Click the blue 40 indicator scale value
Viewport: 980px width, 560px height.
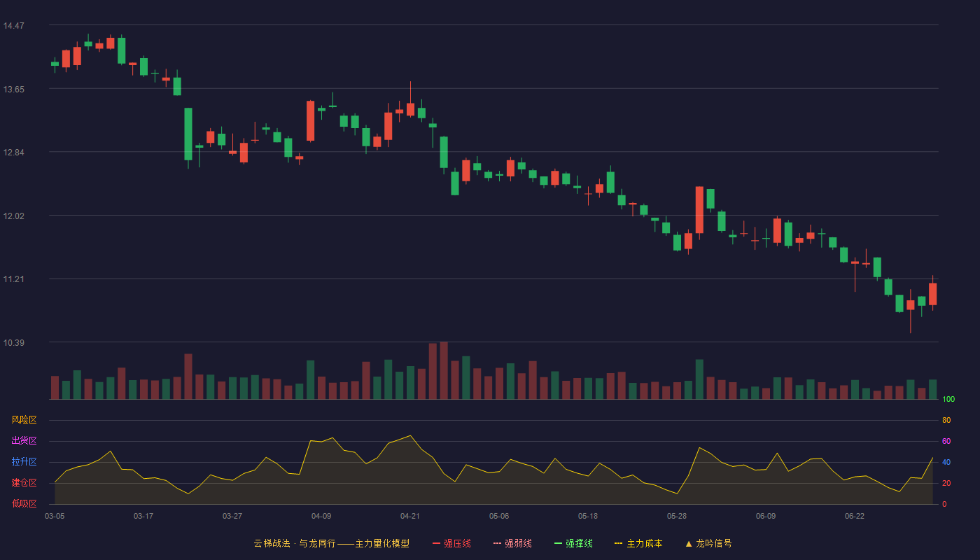[x=946, y=462]
